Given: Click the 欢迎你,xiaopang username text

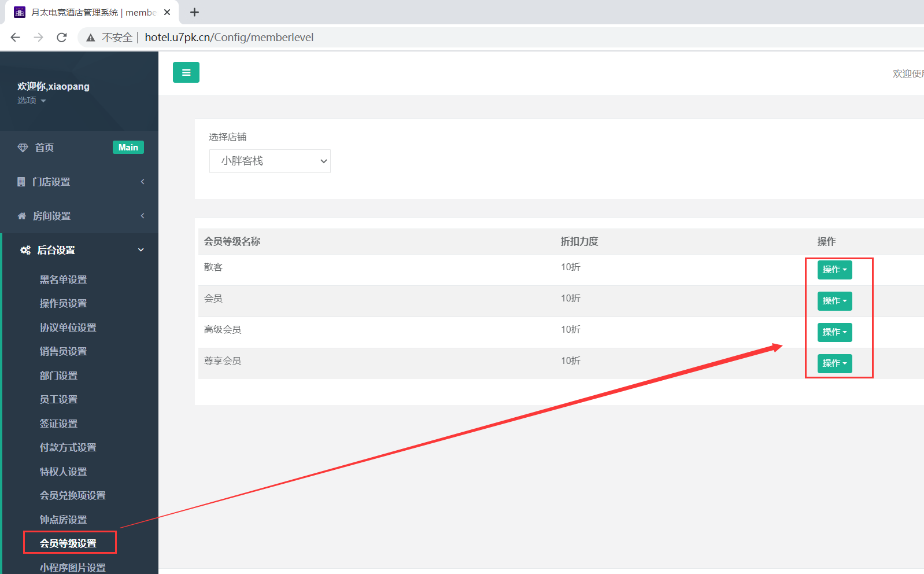Looking at the screenshot, I should pyautogui.click(x=53, y=86).
